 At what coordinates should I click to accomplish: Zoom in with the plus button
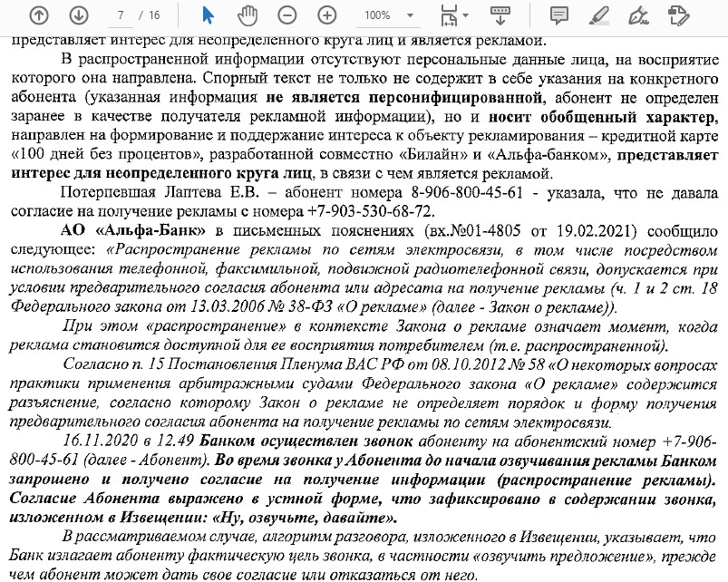(327, 15)
